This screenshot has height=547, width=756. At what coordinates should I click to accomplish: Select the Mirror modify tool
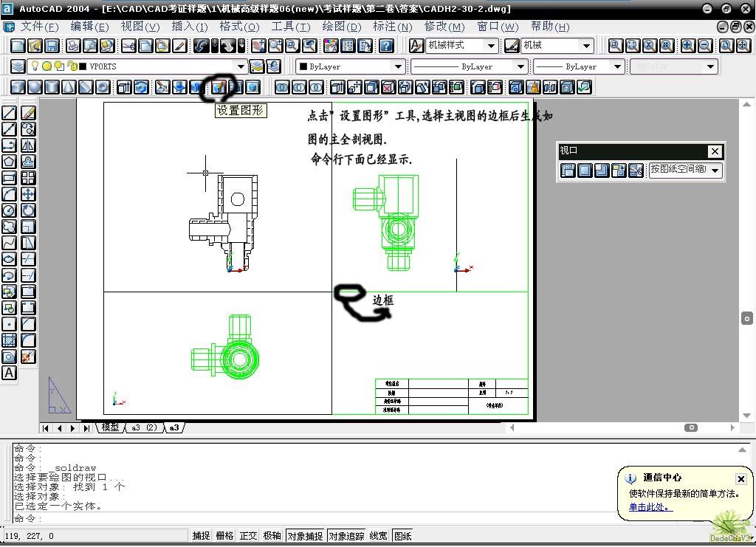(x=28, y=145)
